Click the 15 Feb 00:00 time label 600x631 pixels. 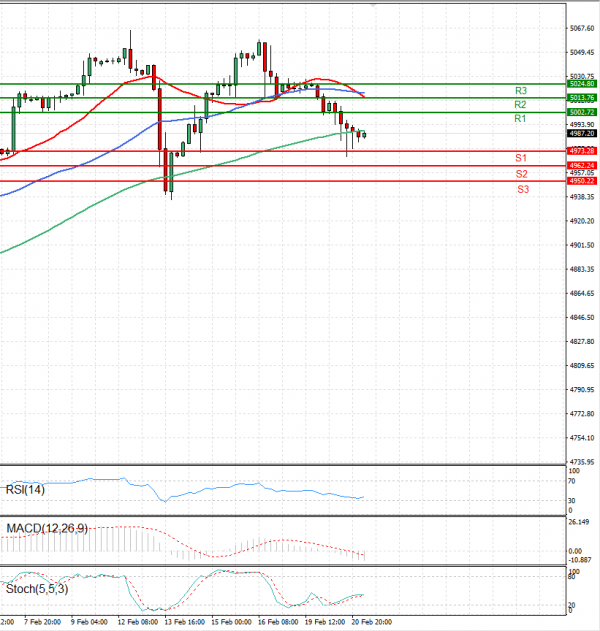(231, 622)
